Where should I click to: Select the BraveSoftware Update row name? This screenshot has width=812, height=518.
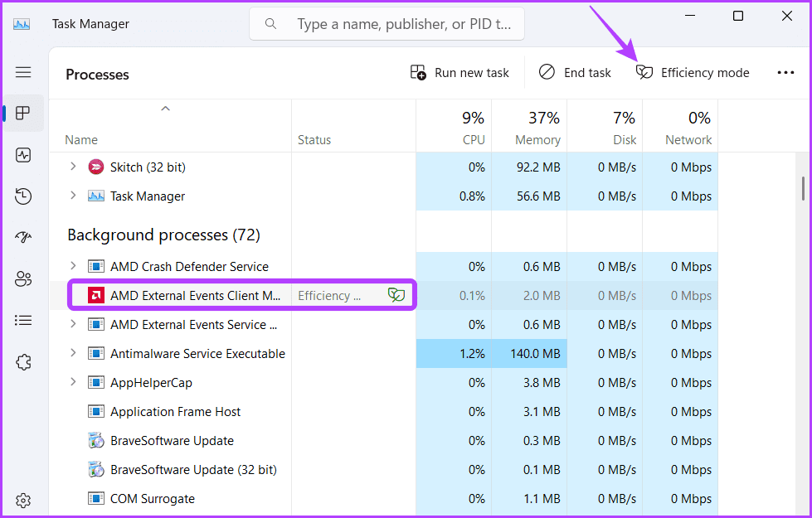click(x=172, y=440)
